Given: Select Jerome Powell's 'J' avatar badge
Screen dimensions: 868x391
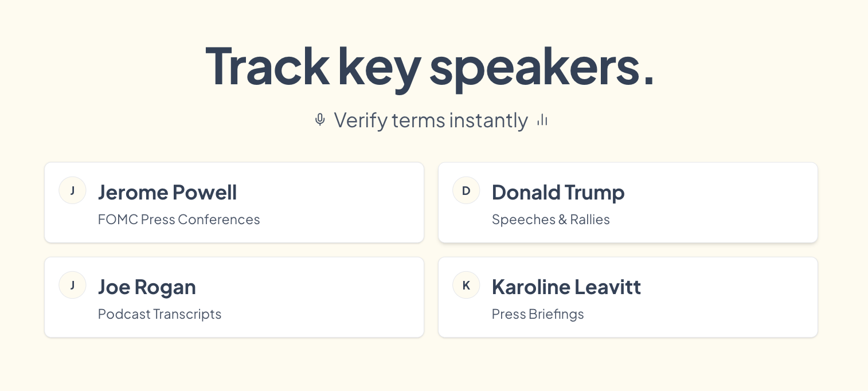Looking at the screenshot, I should point(72,190).
